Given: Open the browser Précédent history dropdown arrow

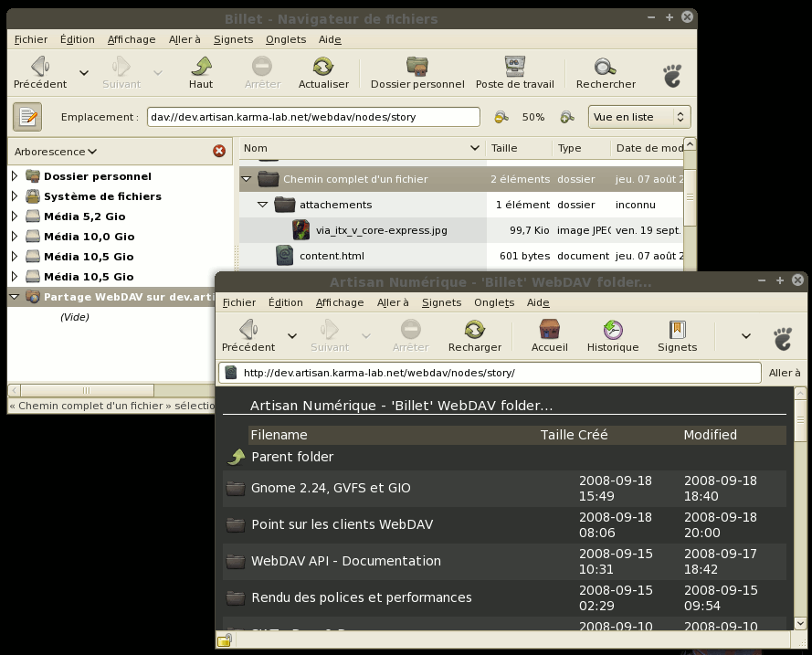Looking at the screenshot, I should coord(292,336).
